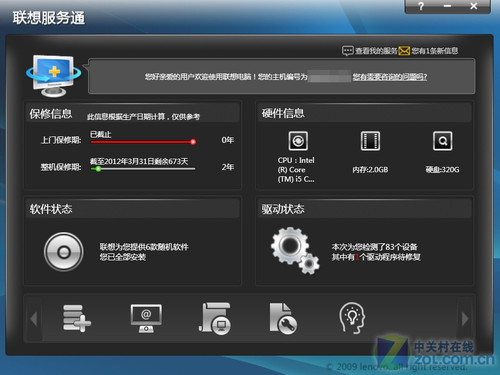Click the hard disk 硬盘 icon
The image size is (500, 375).
[x=442, y=141]
